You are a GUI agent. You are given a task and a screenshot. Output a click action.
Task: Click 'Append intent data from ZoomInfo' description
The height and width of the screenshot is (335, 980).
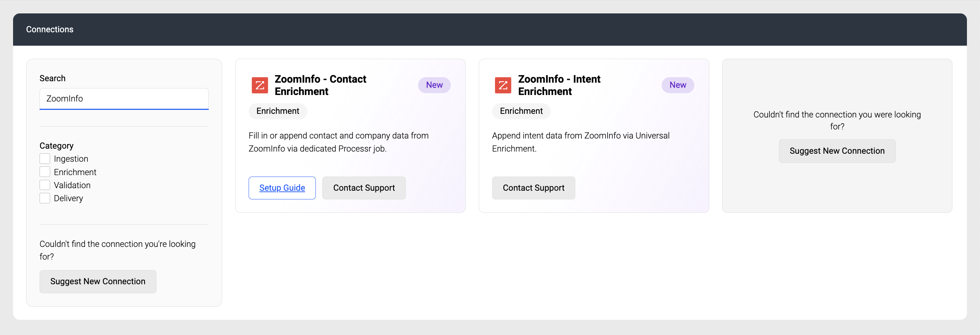tap(580, 142)
